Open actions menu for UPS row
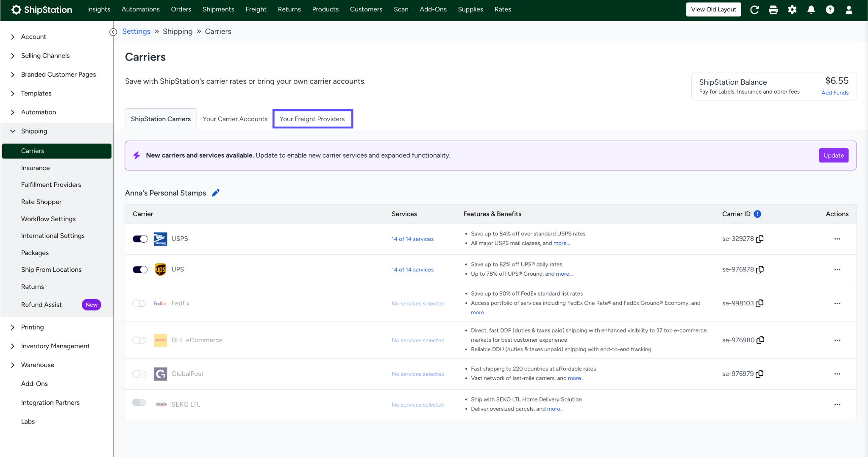This screenshot has width=868, height=457. click(837, 269)
